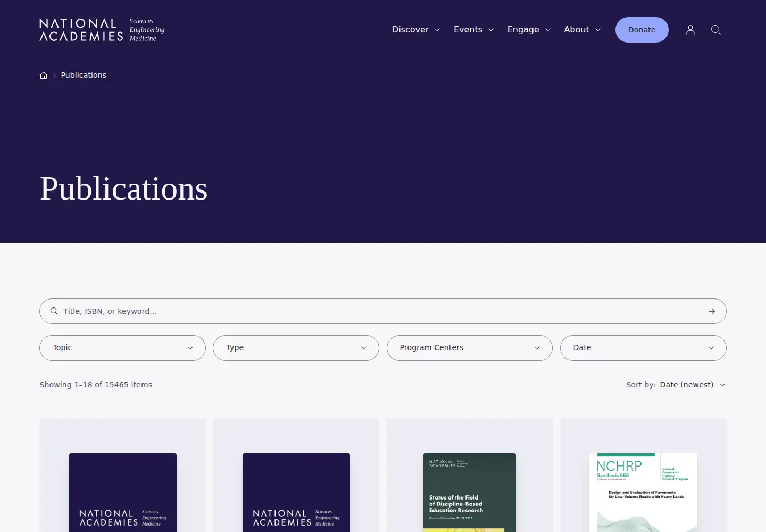Focus the Title, ISBN, or keyword field
Viewport: 766px width, 532px height.
[x=383, y=311]
